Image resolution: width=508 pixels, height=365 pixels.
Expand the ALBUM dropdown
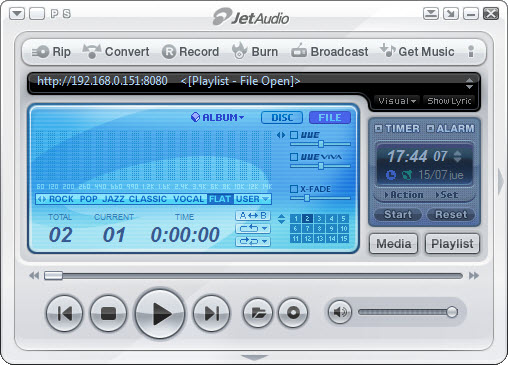pyautogui.click(x=218, y=117)
